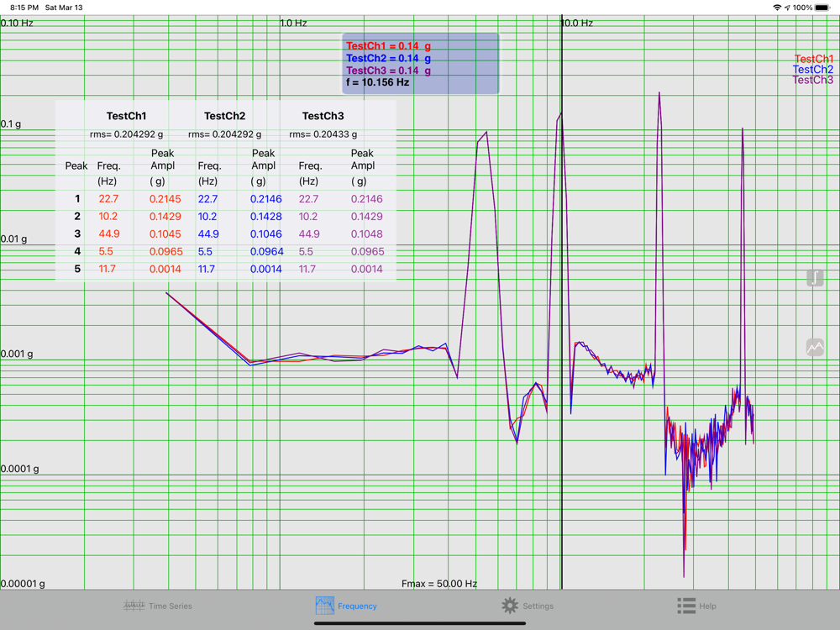Select the TestCh2 legend label

point(813,69)
